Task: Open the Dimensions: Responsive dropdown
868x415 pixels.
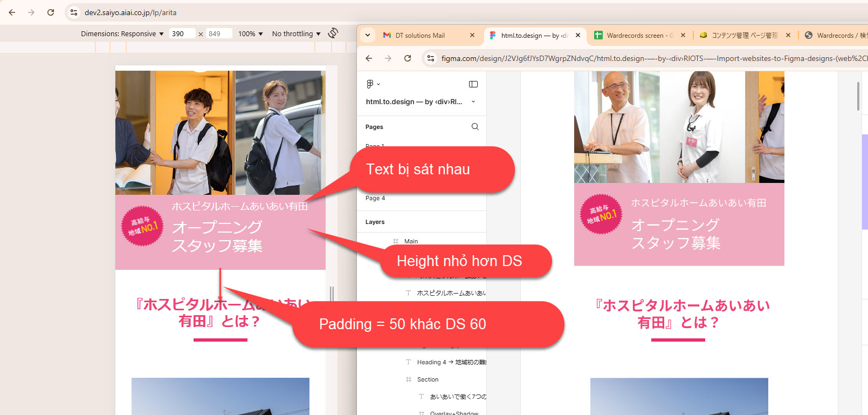Action: (x=122, y=33)
